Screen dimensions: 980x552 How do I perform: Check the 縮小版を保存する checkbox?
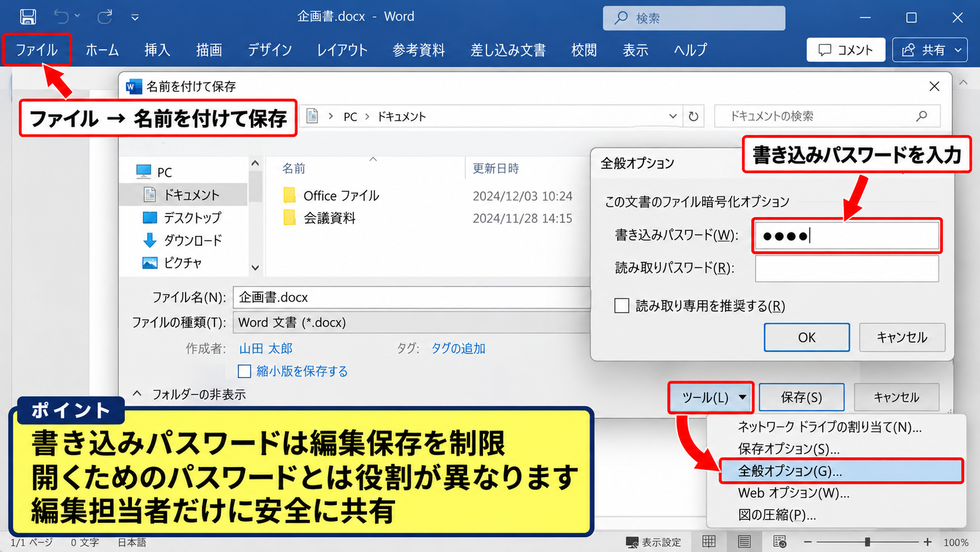[x=244, y=371]
